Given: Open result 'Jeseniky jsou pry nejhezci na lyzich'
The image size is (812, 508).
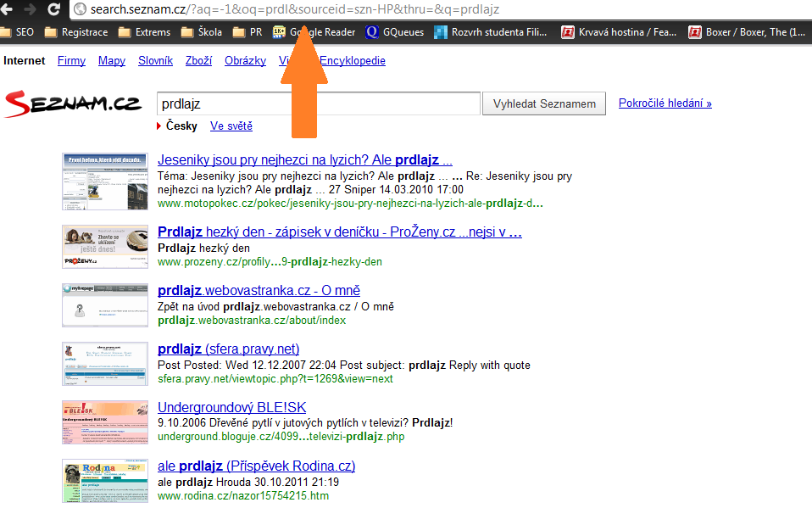Looking at the screenshot, I should click(305, 159).
